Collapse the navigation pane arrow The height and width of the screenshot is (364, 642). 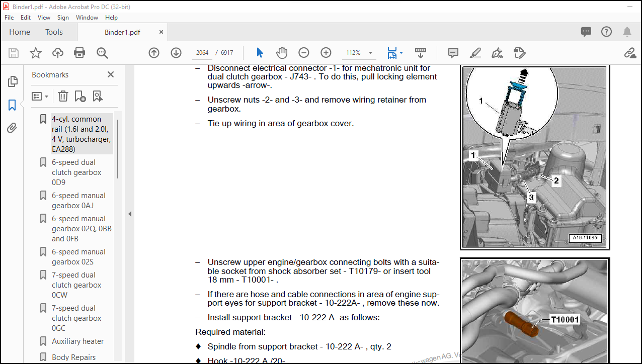(x=129, y=214)
